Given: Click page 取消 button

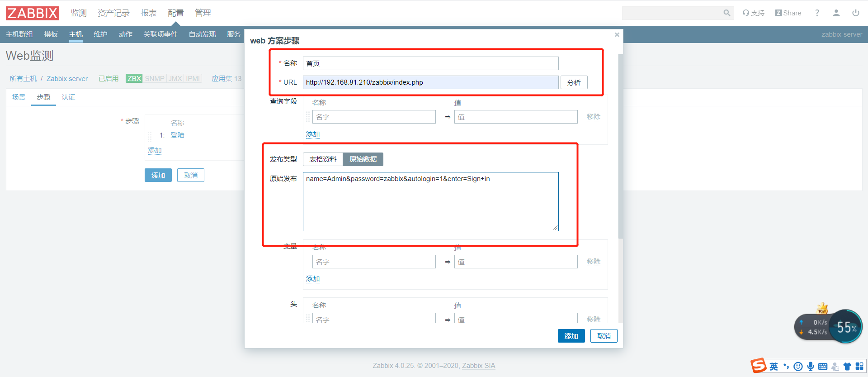Looking at the screenshot, I should 191,175.
